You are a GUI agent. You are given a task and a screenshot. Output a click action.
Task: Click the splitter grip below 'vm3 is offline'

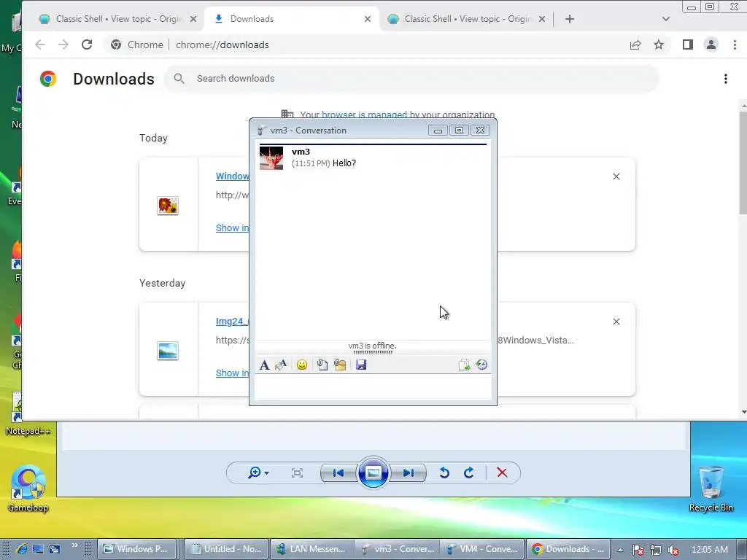coord(373,352)
